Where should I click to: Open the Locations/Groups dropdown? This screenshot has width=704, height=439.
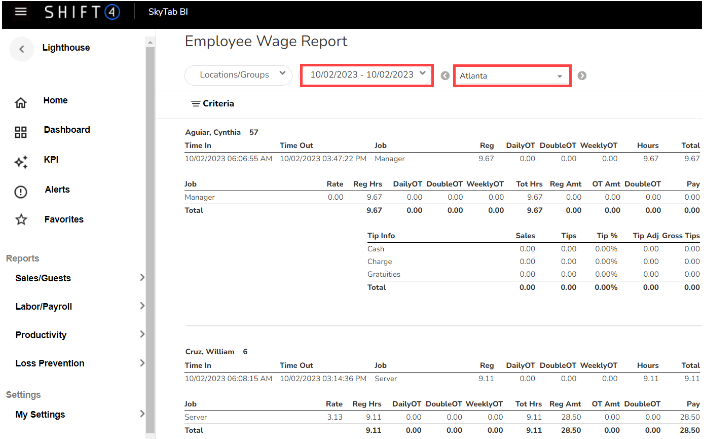(238, 75)
